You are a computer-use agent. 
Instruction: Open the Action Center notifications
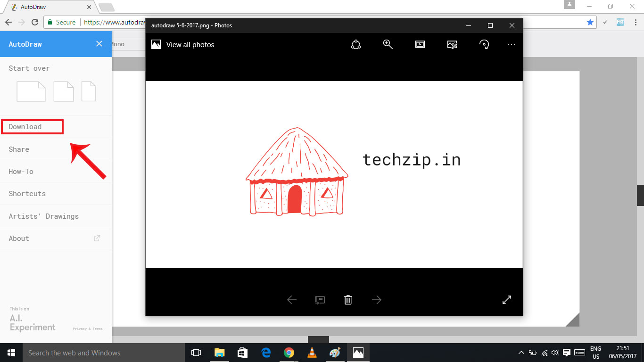(x=567, y=353)
